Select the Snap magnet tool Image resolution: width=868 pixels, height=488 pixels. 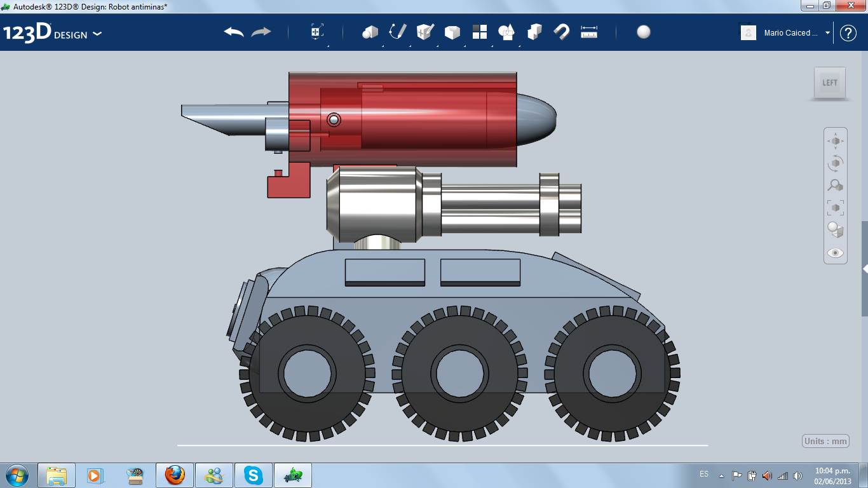coord(562,32)
